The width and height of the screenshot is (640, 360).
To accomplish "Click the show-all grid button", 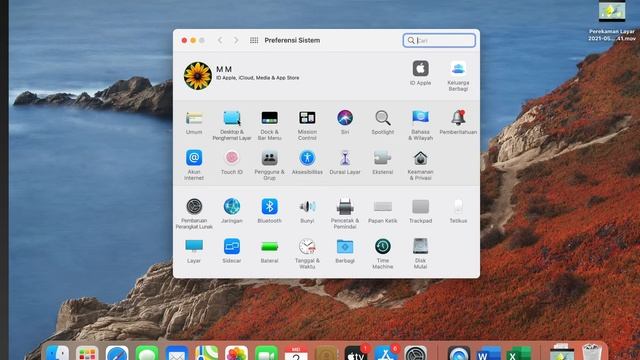I will 254,40.
